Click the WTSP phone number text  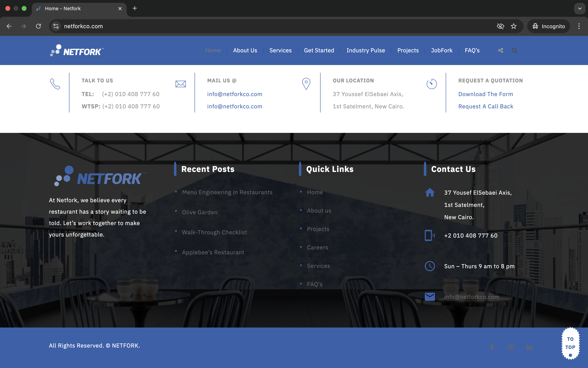tap(131, 106)
